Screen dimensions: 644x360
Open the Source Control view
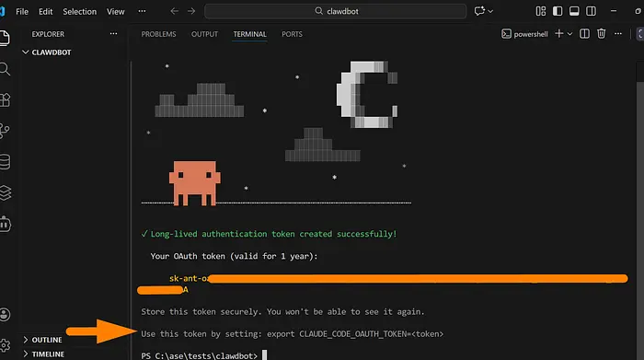point(5,131)
